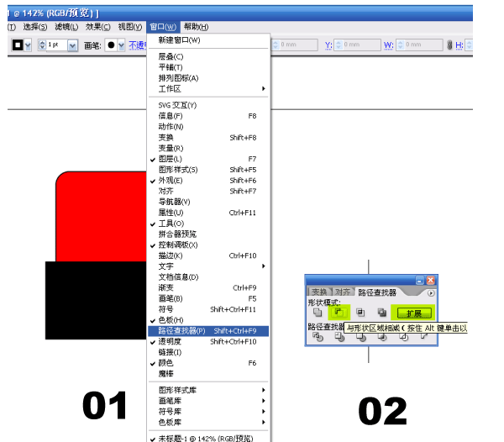This screenshot has width=504, height=442.
Task: Toggle 控制调板(X) menu entry
Action: pos(208,245)
